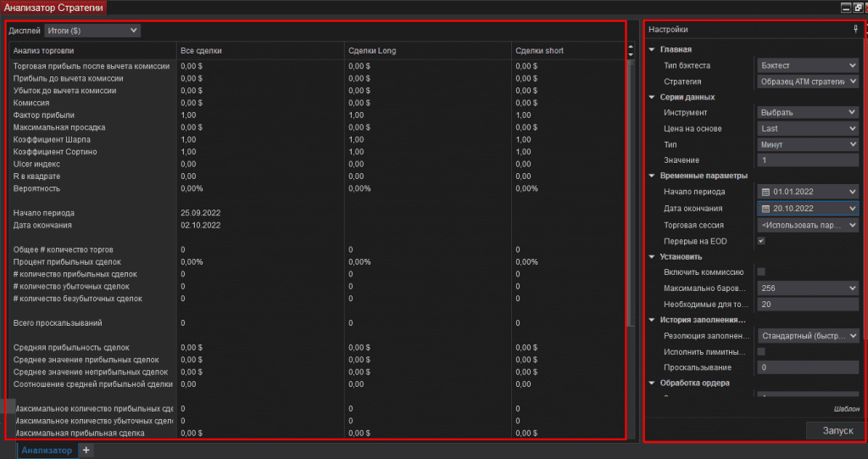Select Коэффициент Шарпа row label

point(52,140)
